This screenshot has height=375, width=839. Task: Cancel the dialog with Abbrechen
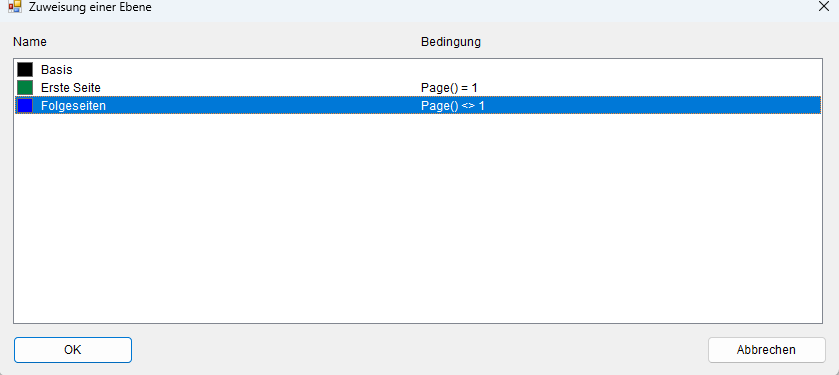766,350
